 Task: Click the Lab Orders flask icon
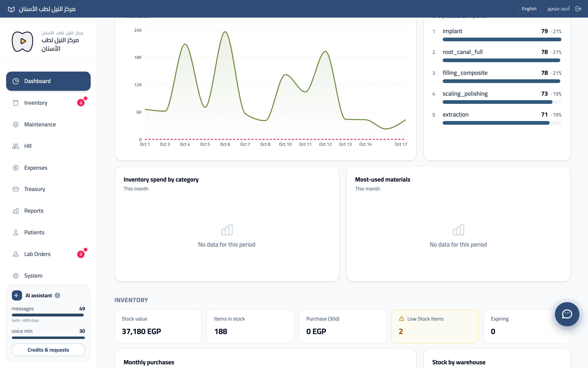tap(16, 254)
